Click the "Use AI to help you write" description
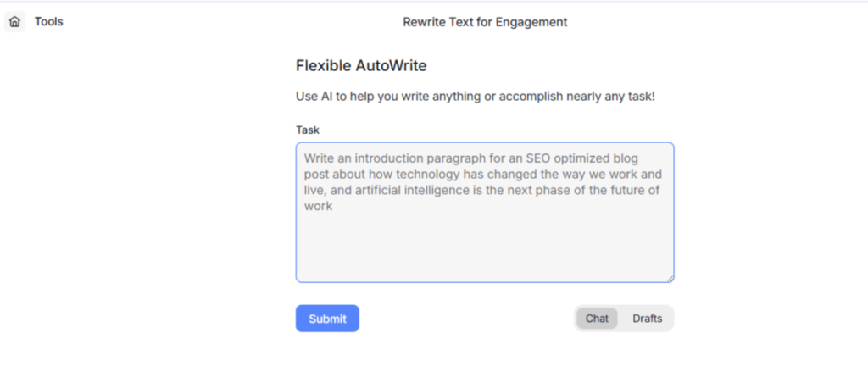Screen dimensions: 868x383 click(x=475, y=97)
